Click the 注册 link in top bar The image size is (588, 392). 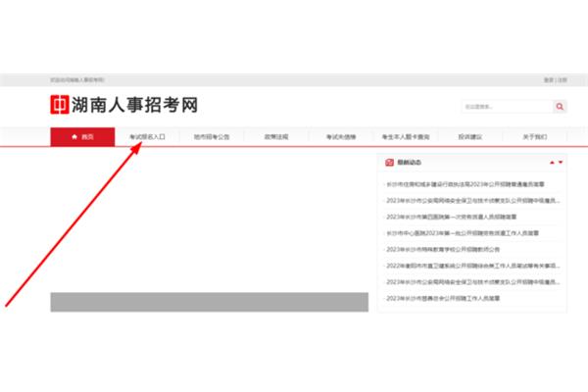563,80
